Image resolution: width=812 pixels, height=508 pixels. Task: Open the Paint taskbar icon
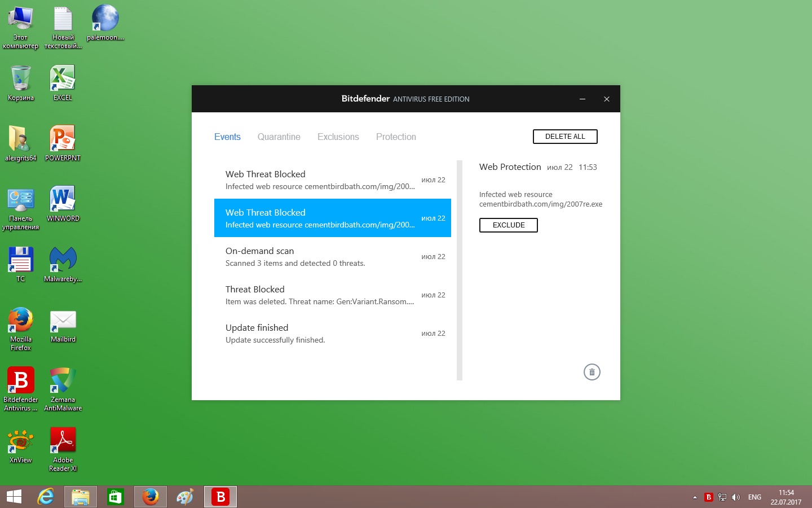(185, 497)
